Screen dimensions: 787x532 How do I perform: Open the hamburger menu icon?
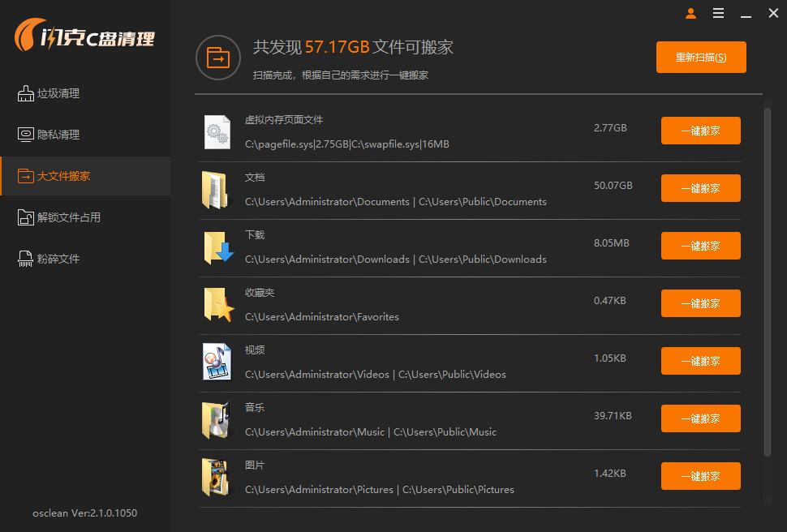tap(718, 14)
